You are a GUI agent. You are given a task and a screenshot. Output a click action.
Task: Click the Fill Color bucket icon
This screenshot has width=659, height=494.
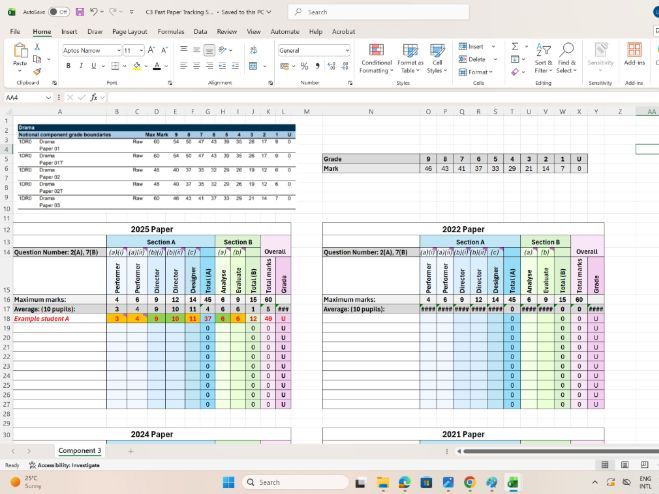pyautogui.click(x=137, y=66)
